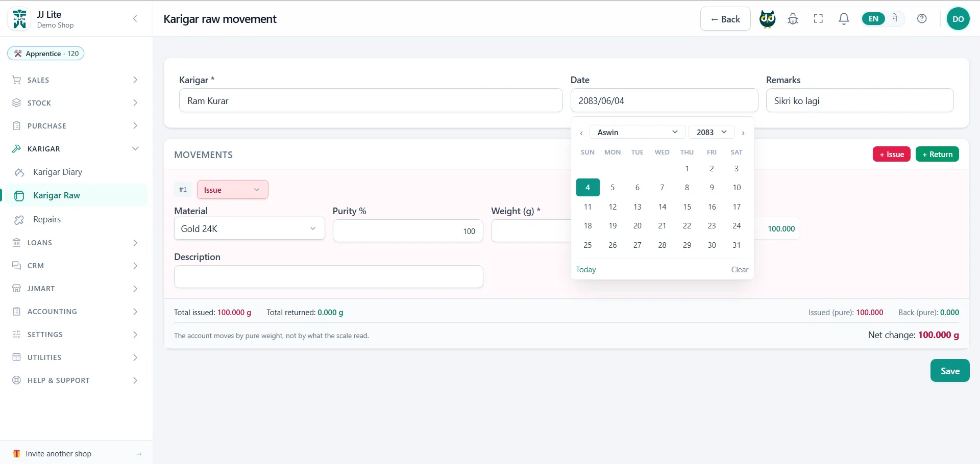Click the Remarks input field
Image resolution: width=980 pixels, height=464 pixels.
pyautogui.click(x=860, y=100)
